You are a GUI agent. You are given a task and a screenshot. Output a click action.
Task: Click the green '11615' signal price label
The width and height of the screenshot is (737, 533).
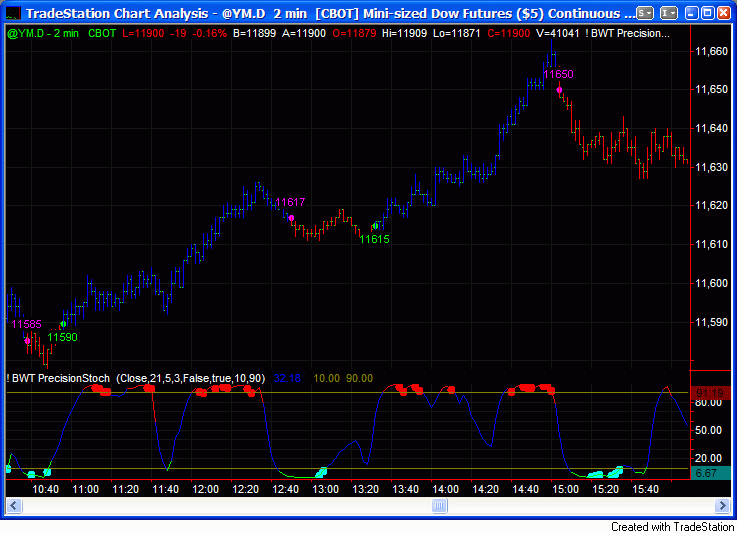[x=374, y=239]
